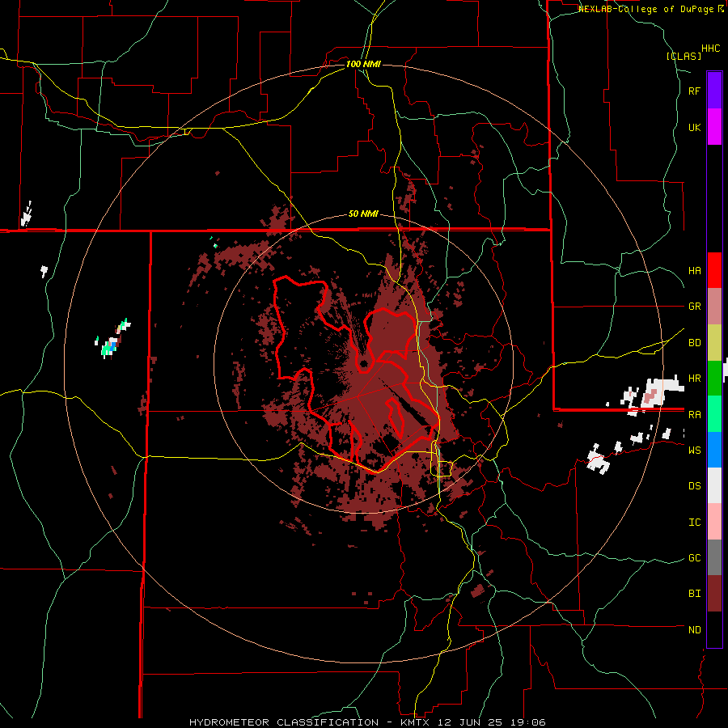Click the GR legend label

click(x=694, y=307)
